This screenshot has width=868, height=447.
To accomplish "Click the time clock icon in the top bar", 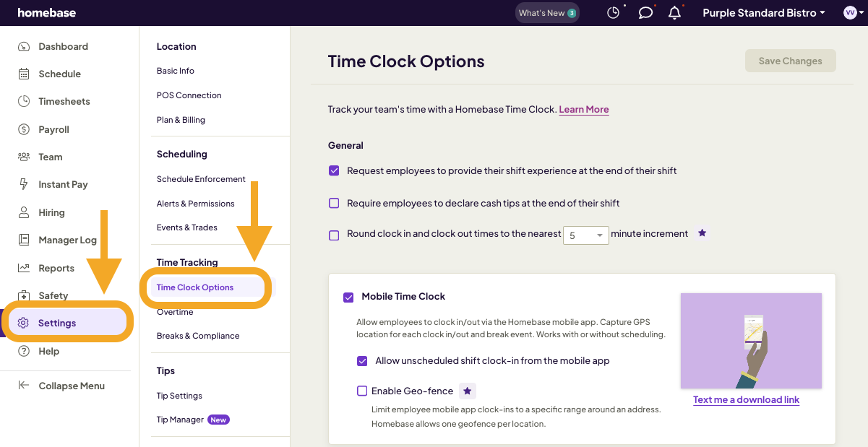I will [x=614, y=12].
